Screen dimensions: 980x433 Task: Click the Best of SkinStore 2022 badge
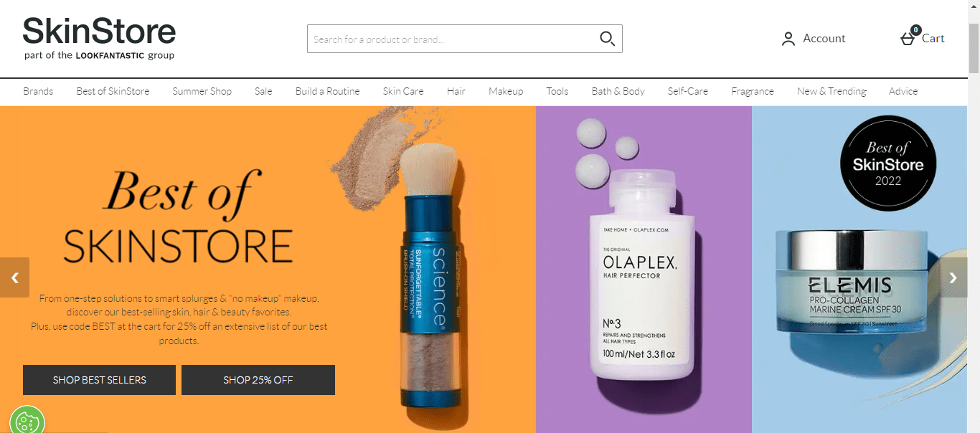(x=887, y=164)
